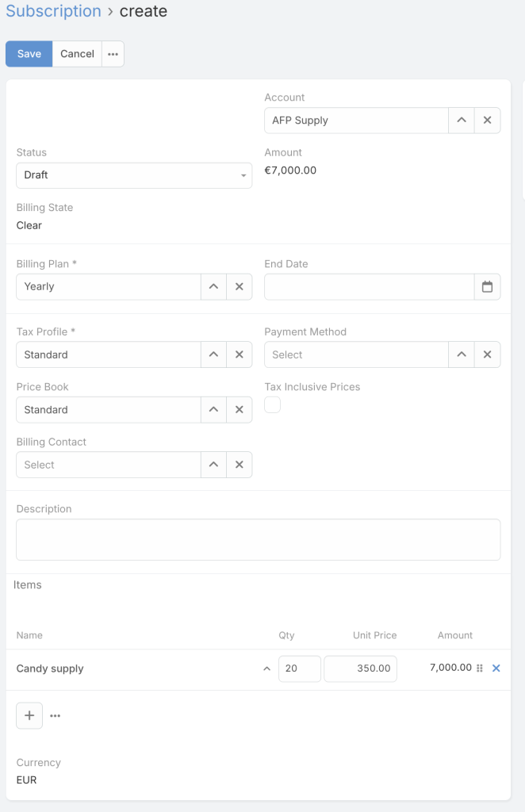The width and height of the screenshot is (525, 812).
Task: Remove the Standard tax profile value
Action: pos(239,354)
